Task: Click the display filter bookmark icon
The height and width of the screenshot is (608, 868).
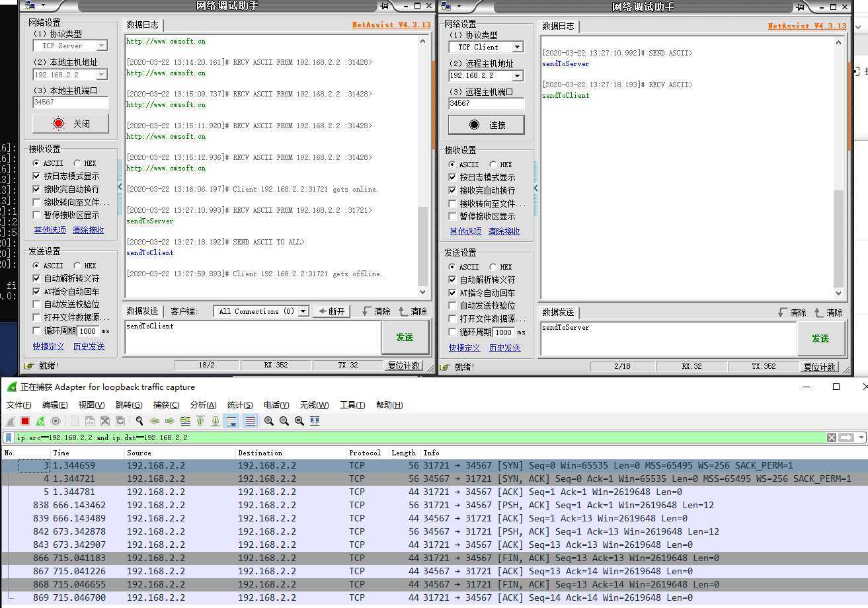Action: click(x=9, y=437)
